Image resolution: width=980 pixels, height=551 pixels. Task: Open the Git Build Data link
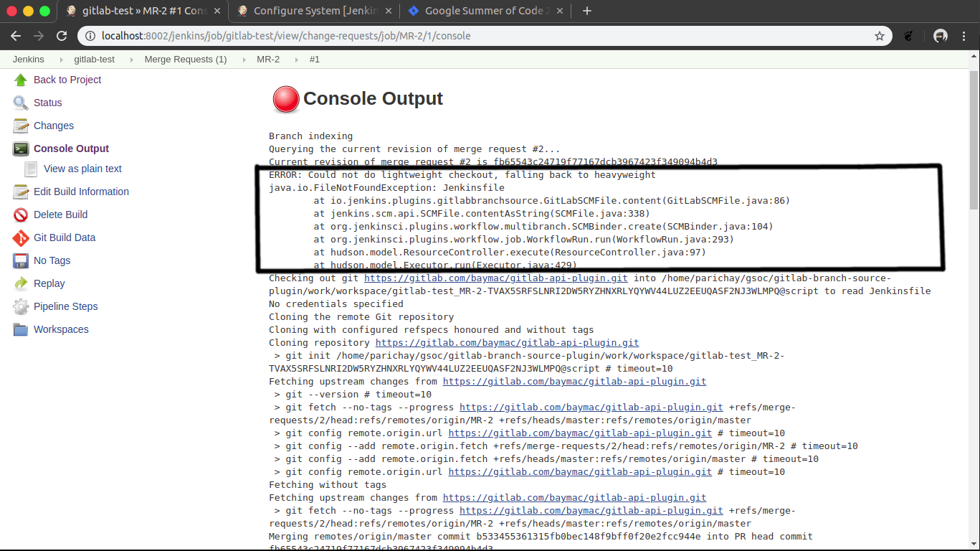pos(65,237)
